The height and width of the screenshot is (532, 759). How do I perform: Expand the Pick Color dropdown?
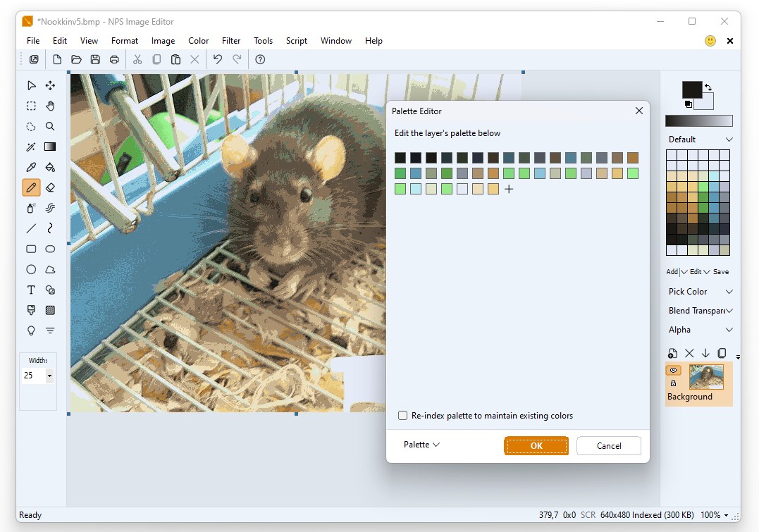click(x=729, y=292)
